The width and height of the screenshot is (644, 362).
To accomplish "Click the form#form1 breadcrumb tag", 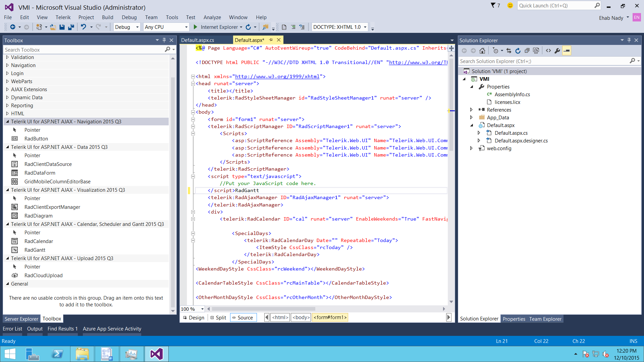I will click(x=330, y=318).
